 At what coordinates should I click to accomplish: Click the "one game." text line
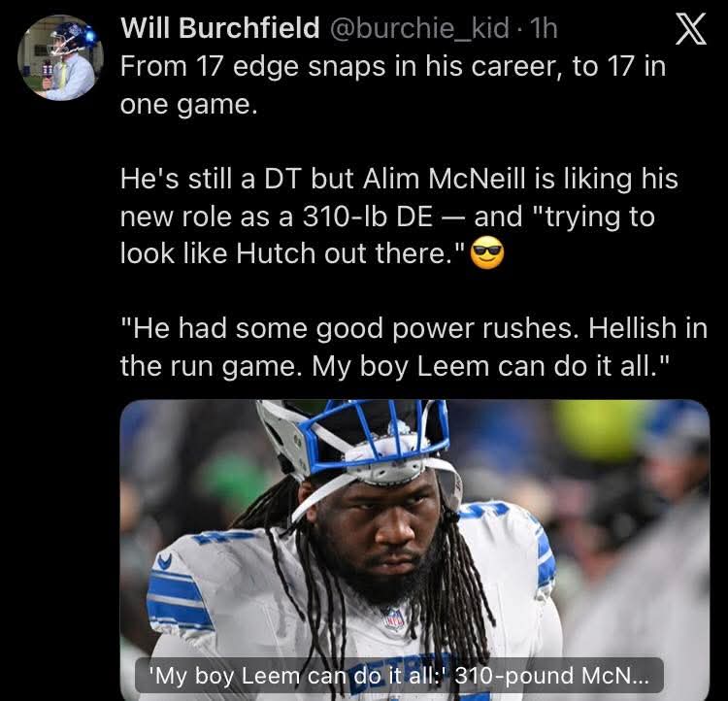click(x=188, y=104)
